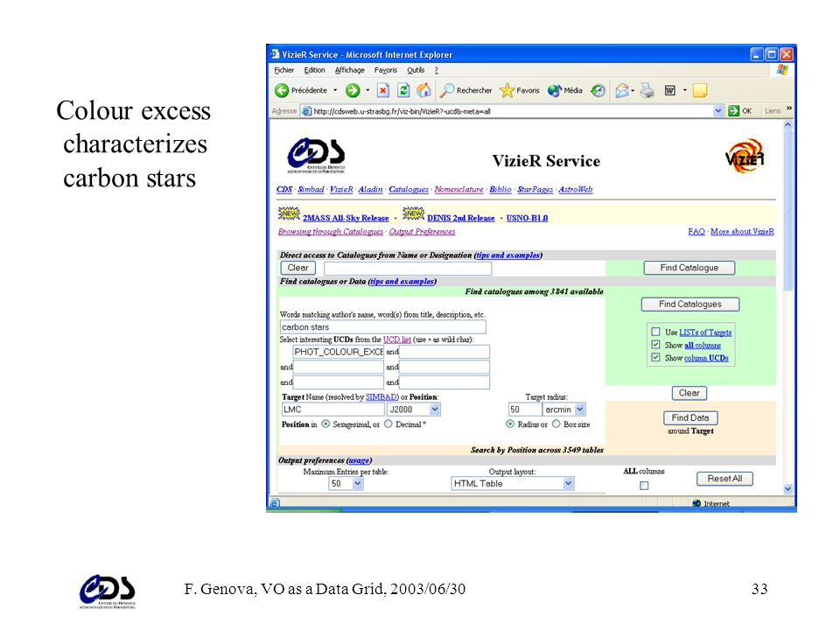The image size is (840, 630).
Task: Open the ? help menu
Action: (x=436, y=70)
